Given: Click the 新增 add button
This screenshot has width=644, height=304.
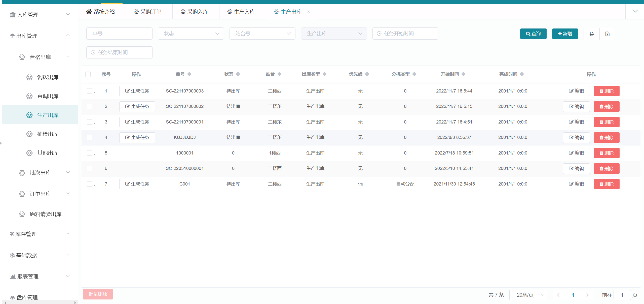Looking at the screenshot, I should tap(565, 34).
